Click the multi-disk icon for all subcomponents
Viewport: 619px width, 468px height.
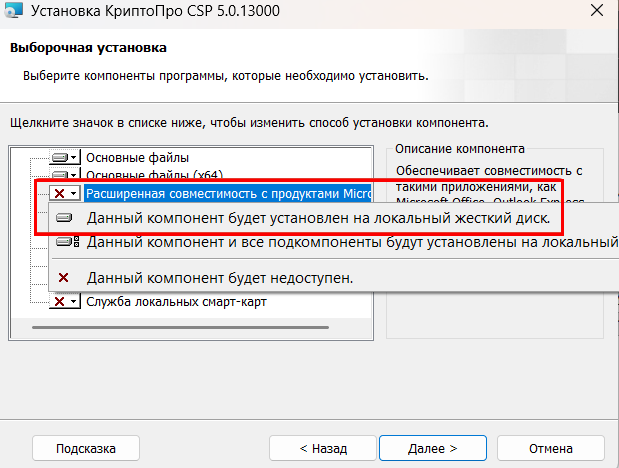(x=67, y=242)
